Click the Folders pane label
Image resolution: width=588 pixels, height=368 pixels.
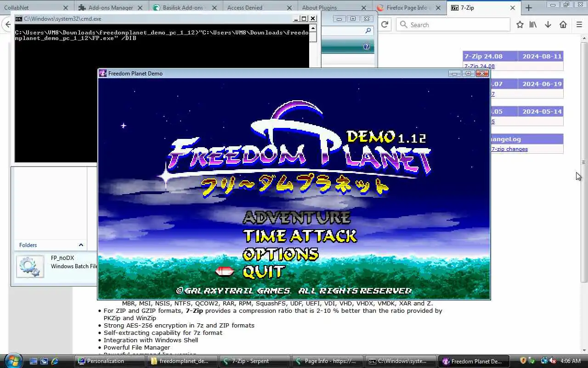(x=28, y=245)
